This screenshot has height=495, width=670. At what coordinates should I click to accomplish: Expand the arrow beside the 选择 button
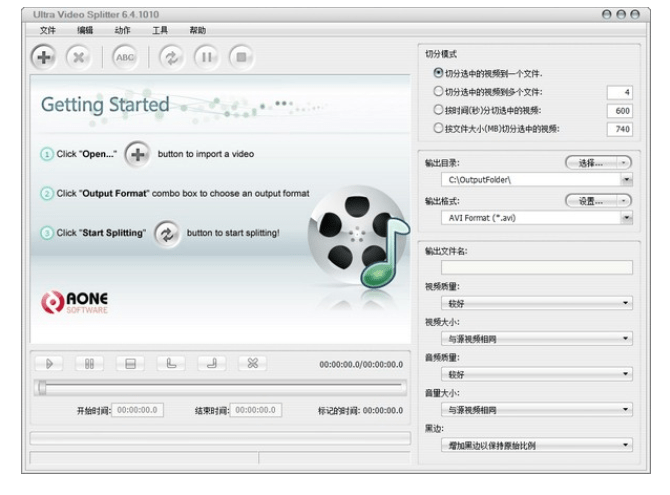coord(624,163)
